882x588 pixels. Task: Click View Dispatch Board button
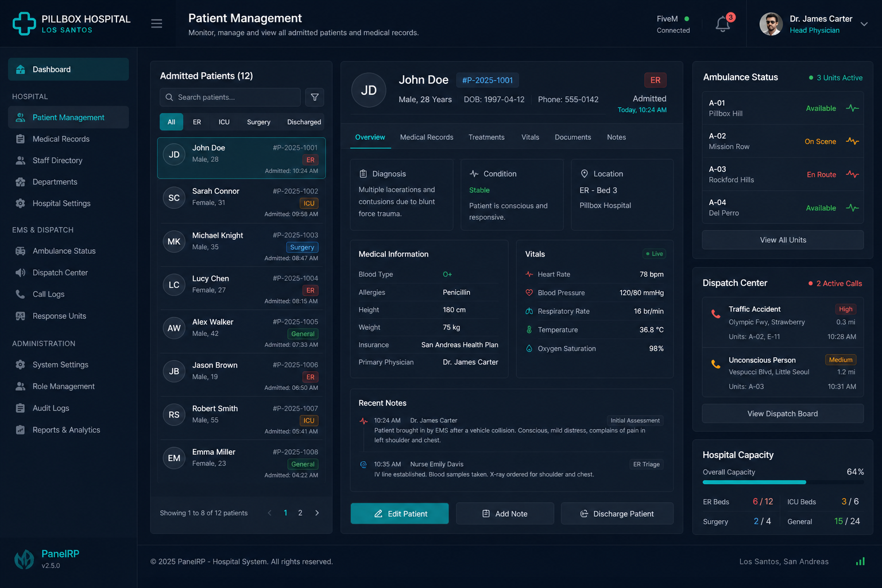pyautogui.click(x=783, y=413)
